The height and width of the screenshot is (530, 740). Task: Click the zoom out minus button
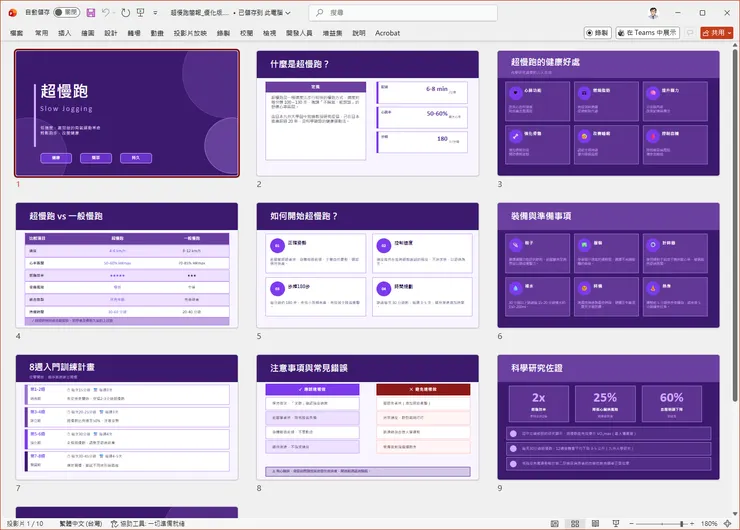point(631,523)
